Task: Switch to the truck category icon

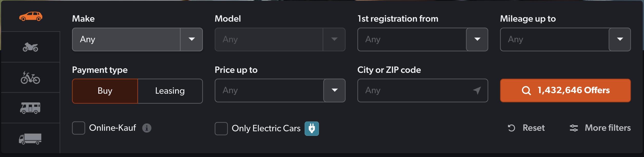Action: [31, 139]
